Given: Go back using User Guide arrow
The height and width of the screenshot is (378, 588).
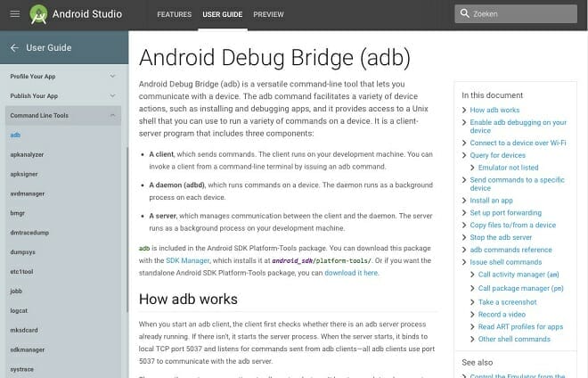Looking at the screenshot, I should (x=14, y=47).
